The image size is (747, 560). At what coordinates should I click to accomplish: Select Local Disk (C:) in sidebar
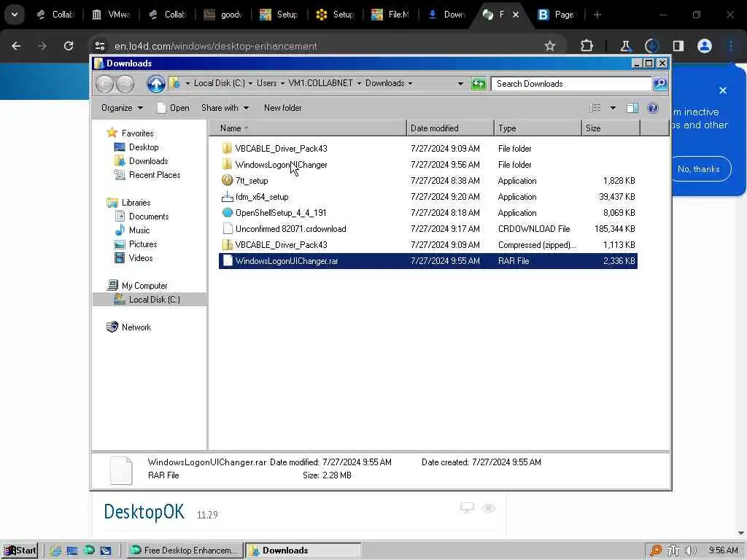point(150,300)
